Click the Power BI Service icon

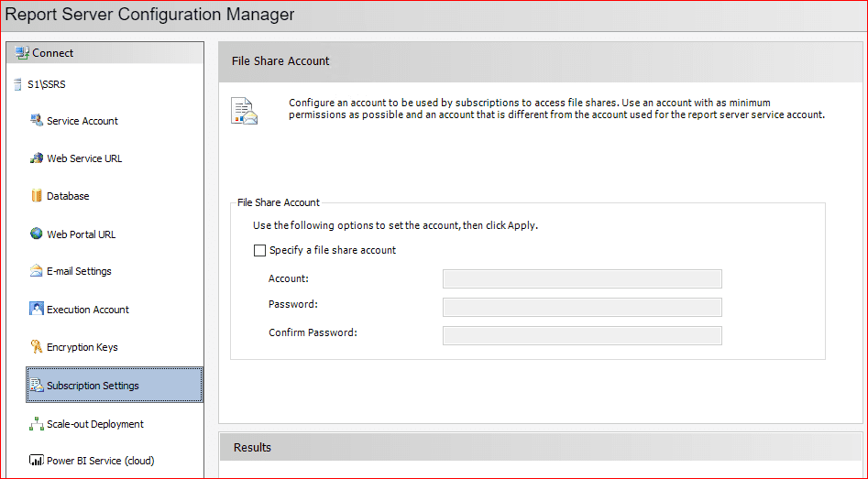click(37, 461)
